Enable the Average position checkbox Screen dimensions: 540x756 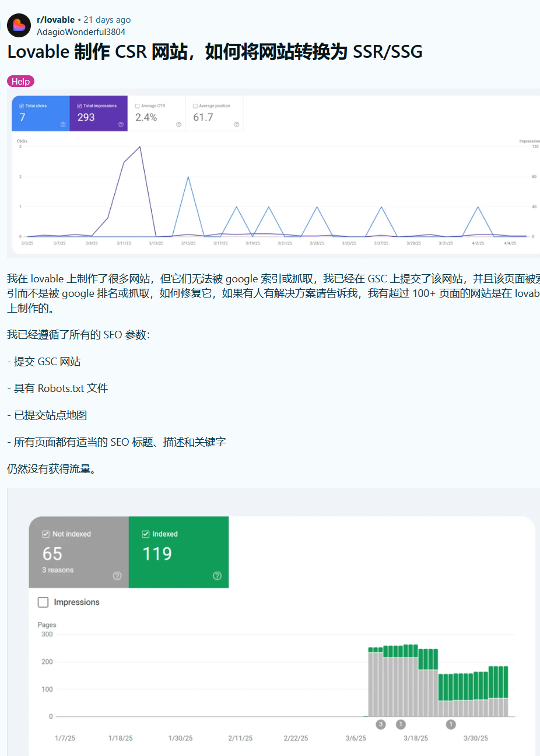tap(195, 106)
